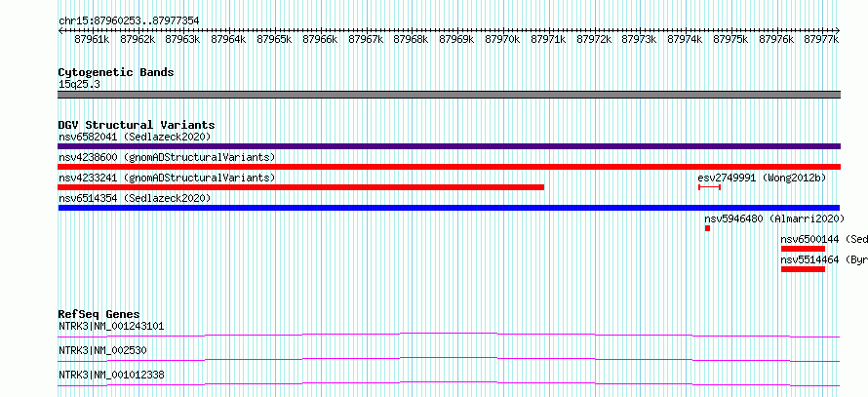This screenshot has height=397, width=868.
Task: Select the dark purple nsv6582041 variant bar
Action: click(449, 146)
